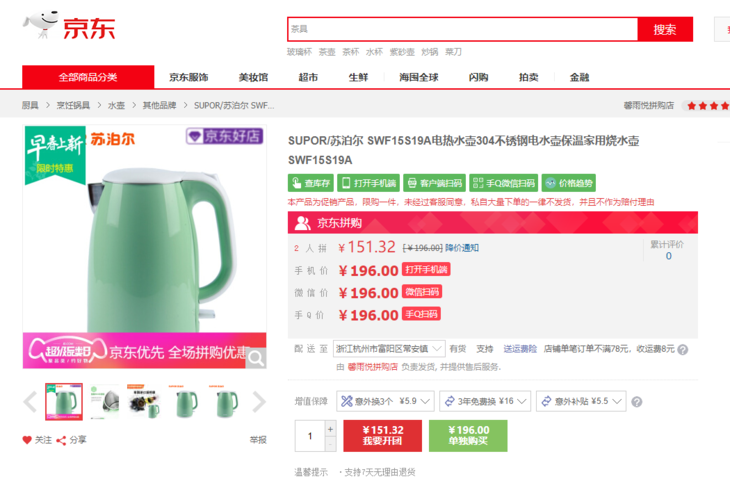
Task: Click the ¥151.32 我要开团 group-buy button
Action: coord(383,435)
